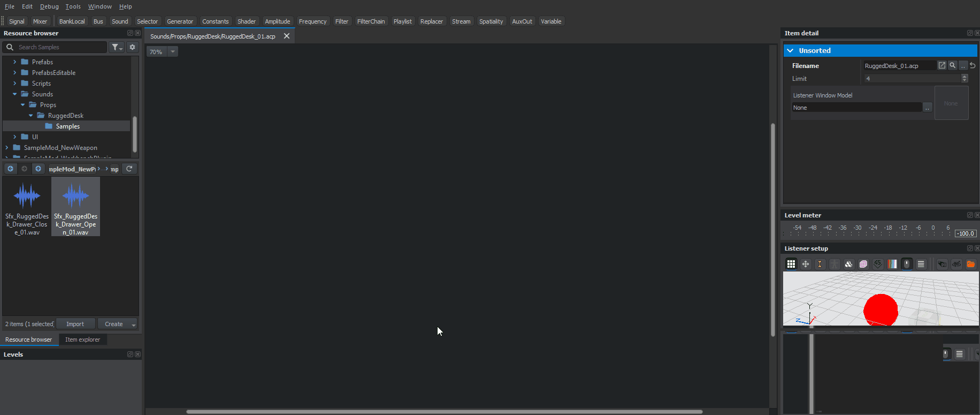Toggle the mouse control icon in Listener setup
This screenshot has width=980, height=415.
[x=907, y=264]
